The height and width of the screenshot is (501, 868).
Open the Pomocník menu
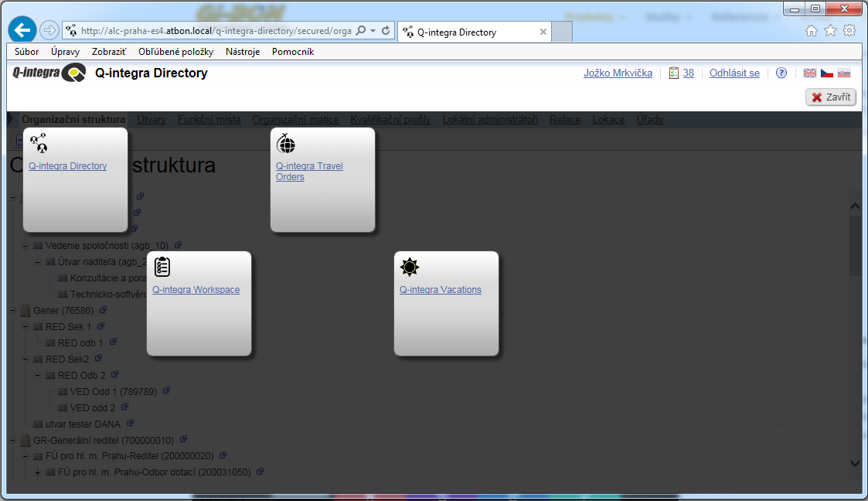pyautogui.click(x=293, y=52)
